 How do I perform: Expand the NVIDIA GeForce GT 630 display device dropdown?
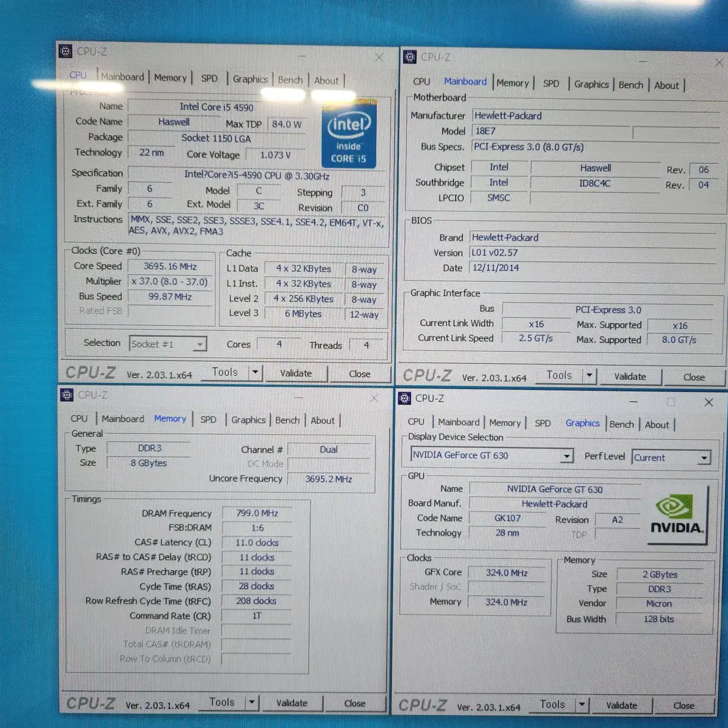567,456
